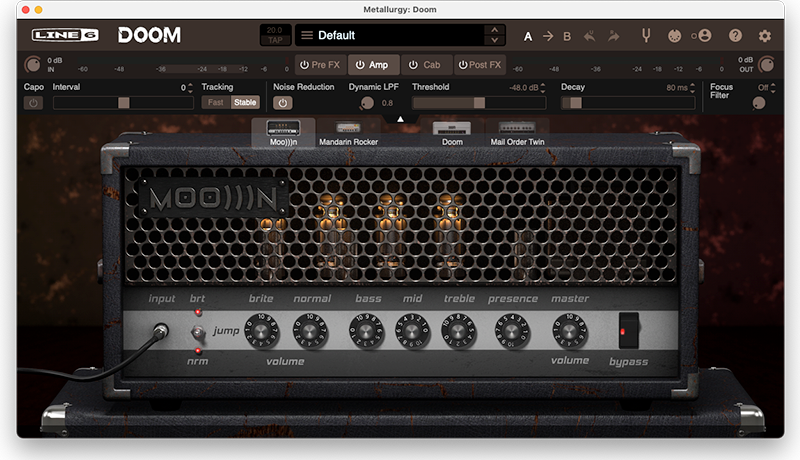Click the input gain knob
Viewport: 800px width, 460px height.
click(33, 65)
